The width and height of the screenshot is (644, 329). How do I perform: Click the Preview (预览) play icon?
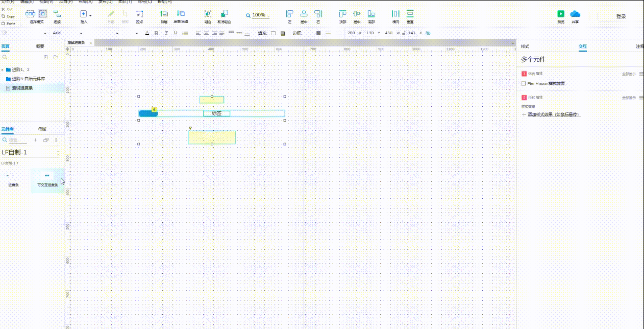tap(561, 14)
